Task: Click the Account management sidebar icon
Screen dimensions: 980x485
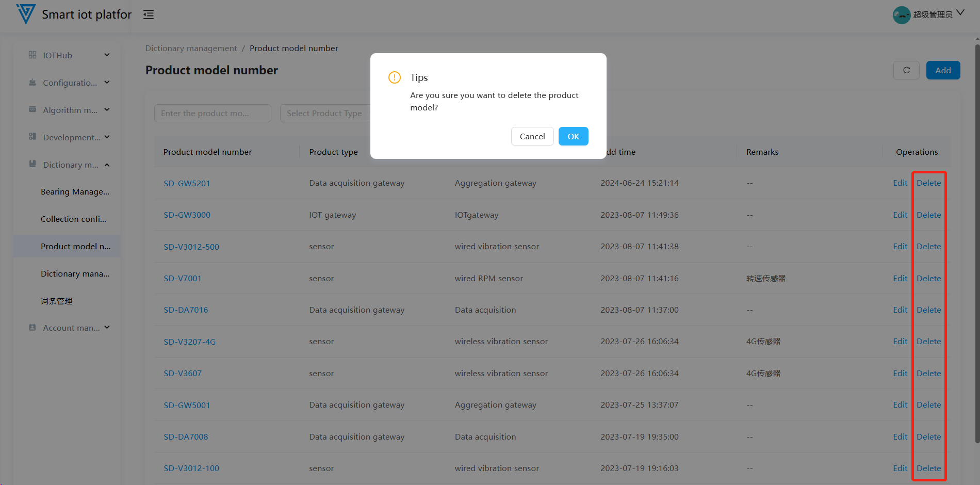Action: (32, 328)
